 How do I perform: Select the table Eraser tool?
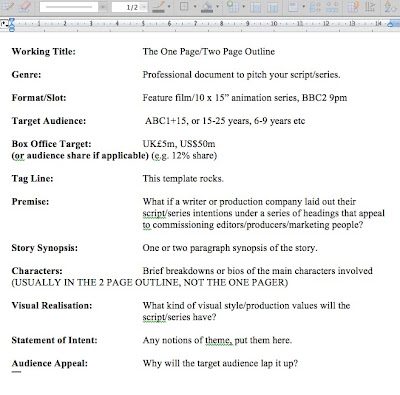coord(24,6)
